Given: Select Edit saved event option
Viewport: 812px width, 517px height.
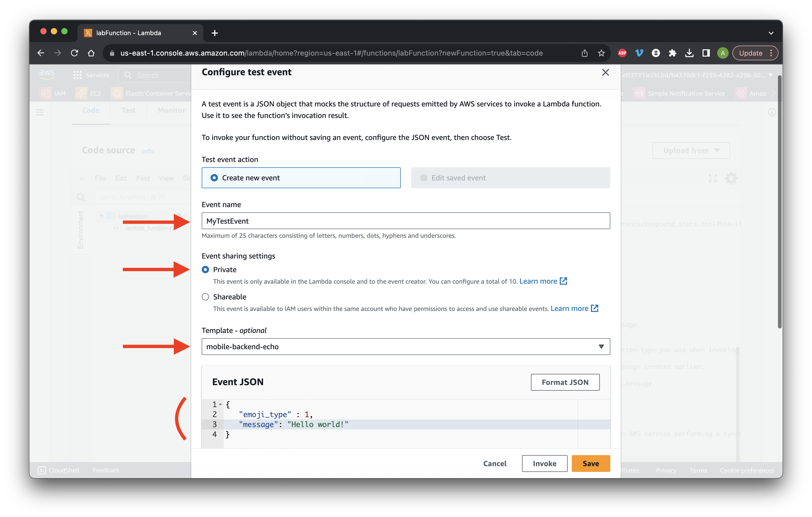Looking at the screenshot, I should 511,178.
